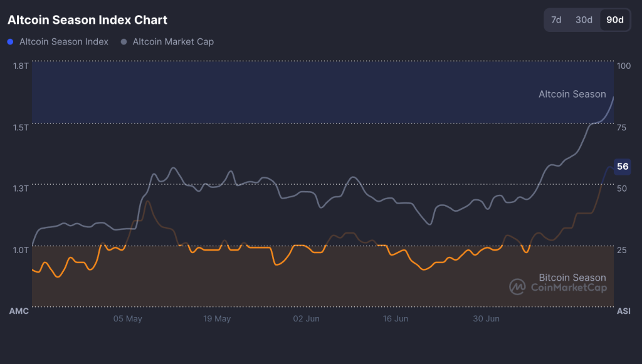Click the CoinMarketCap logo icon
Screen dimensions: 642x364
pyautogui.click(x=516, y=286)
